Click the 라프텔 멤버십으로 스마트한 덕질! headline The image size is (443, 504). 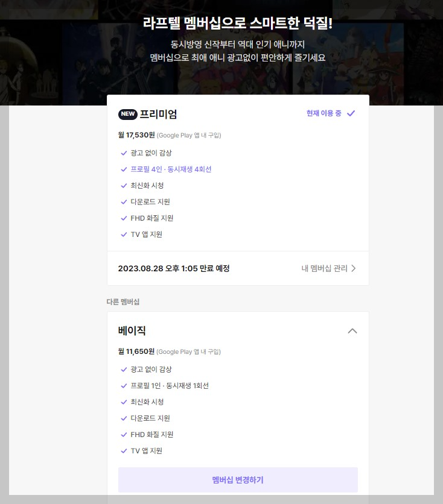click(x=237, y=23)
